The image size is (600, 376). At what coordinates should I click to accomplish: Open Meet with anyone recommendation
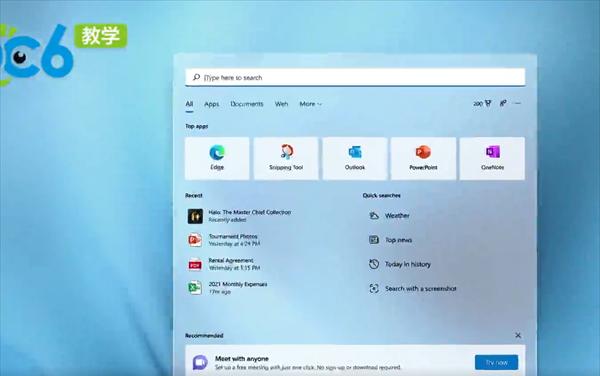(355, 361)
